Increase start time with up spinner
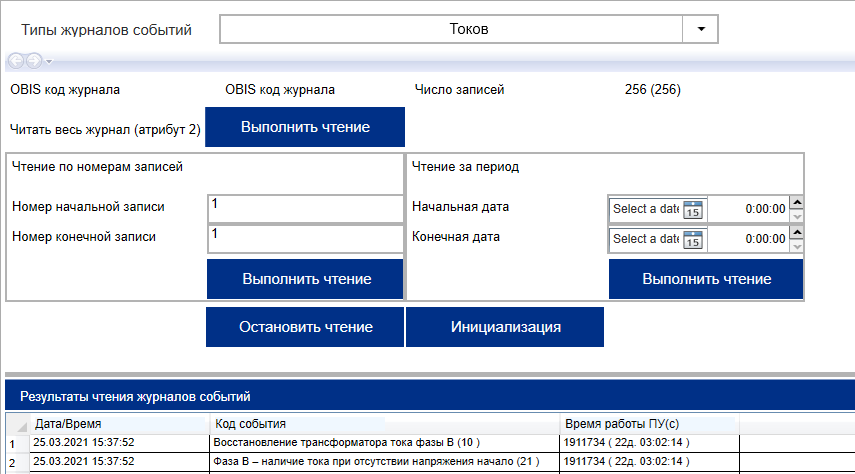Screen dimensions: 855x474 click(797, 202)
